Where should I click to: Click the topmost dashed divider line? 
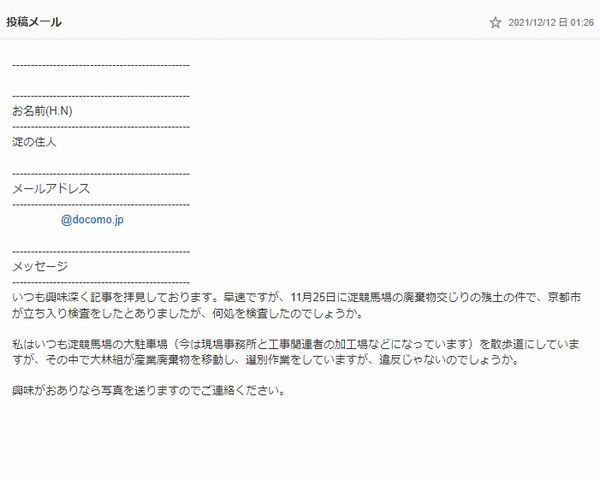click(x=101, y=65)
